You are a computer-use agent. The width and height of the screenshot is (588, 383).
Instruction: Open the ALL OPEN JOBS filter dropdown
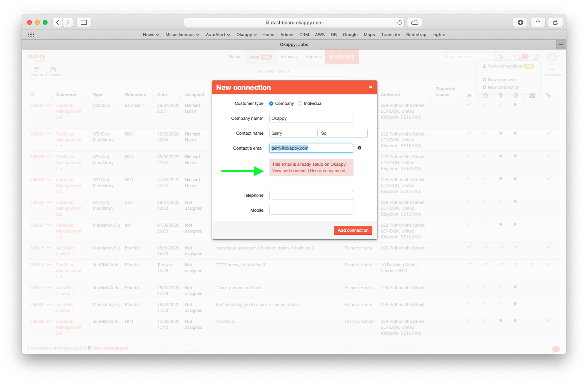click(274, 71)
